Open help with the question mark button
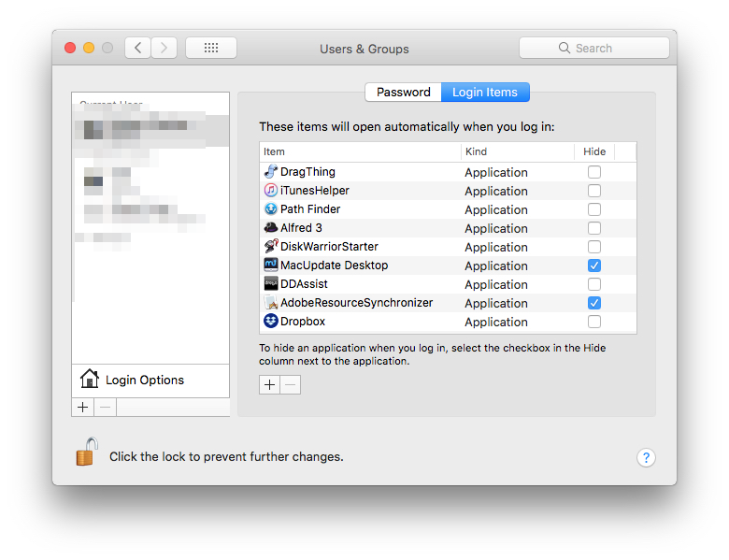This screenshot has height=560, width=729. 646,458
